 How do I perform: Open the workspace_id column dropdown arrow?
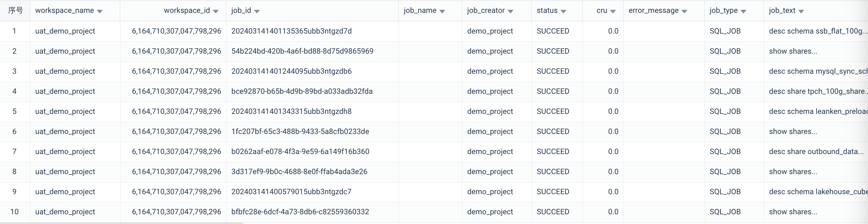216,11
